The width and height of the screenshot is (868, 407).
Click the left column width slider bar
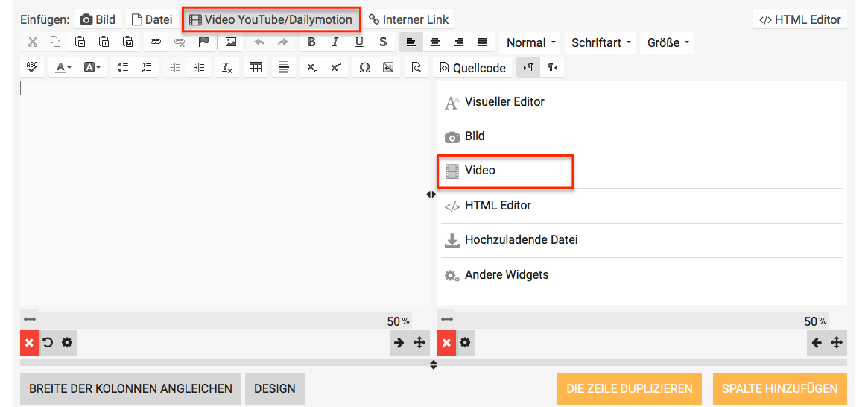tap(209, 319)
